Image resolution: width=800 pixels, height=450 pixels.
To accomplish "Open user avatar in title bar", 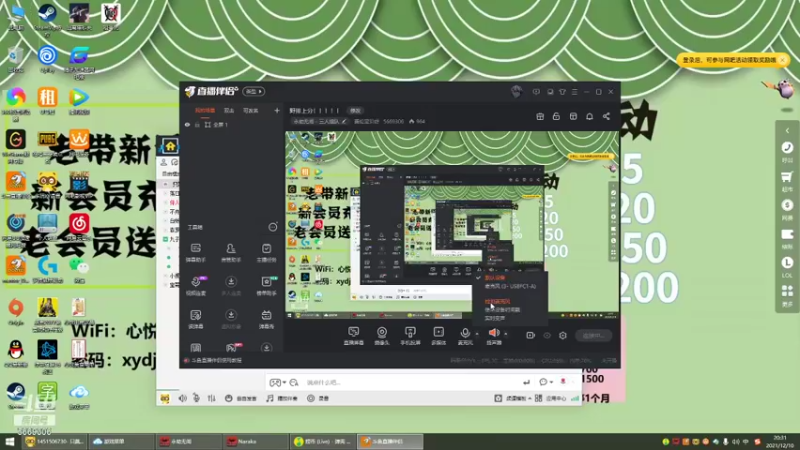I will (516, 91).
